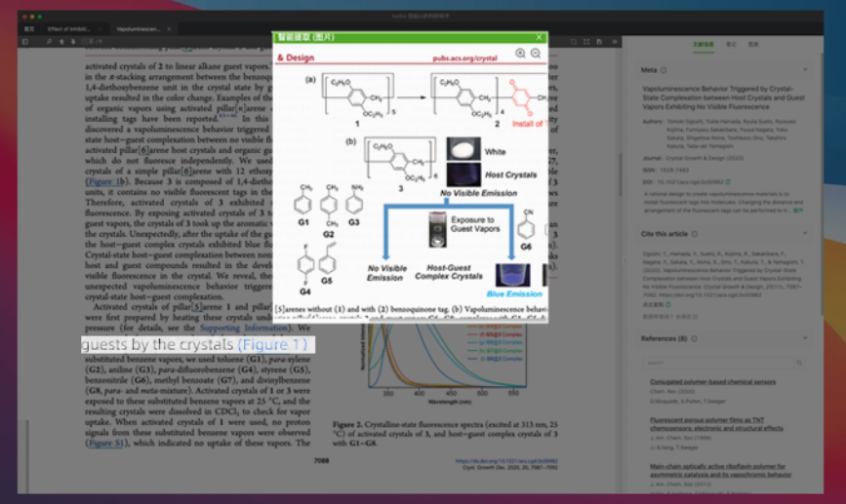
Task: Open reference 'Fluorescent porous polymer films as TNT'
Action: (x=716, y=424)
